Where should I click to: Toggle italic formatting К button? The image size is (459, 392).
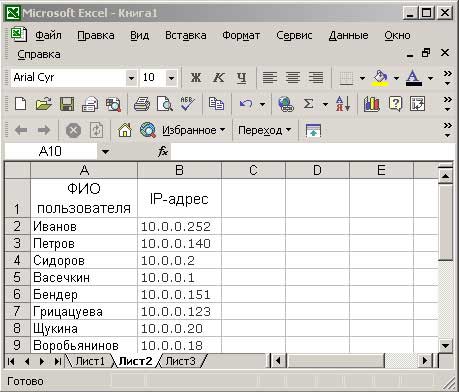coord(219,78)
